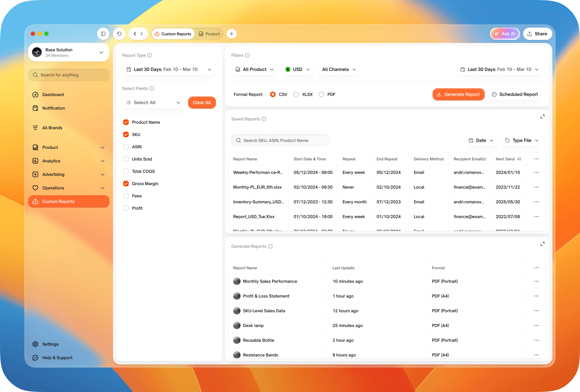Go back with the left arrow
This screenshot has height=392, width=580.
(x=135, y=34)
